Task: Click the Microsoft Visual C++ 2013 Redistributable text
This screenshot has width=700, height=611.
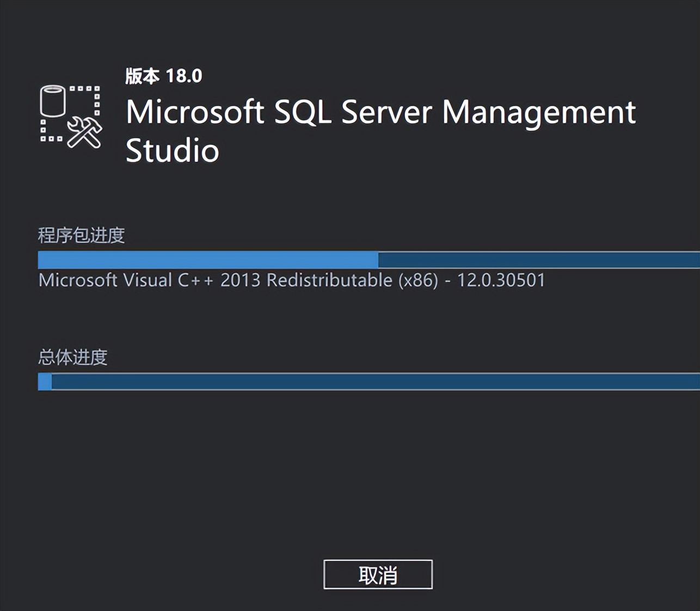Action: tap(291, 280)
